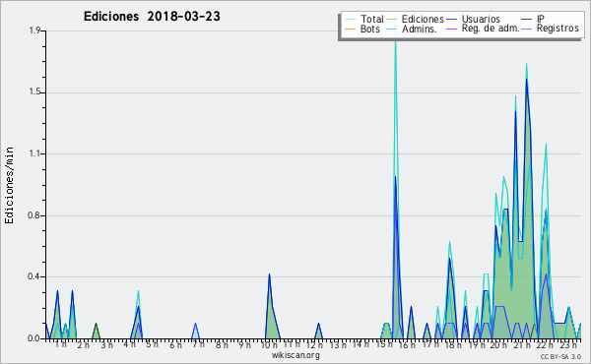The image size is (591, 364).
Task: Click the Ediciones/min axis label
Action: [9, 185]
